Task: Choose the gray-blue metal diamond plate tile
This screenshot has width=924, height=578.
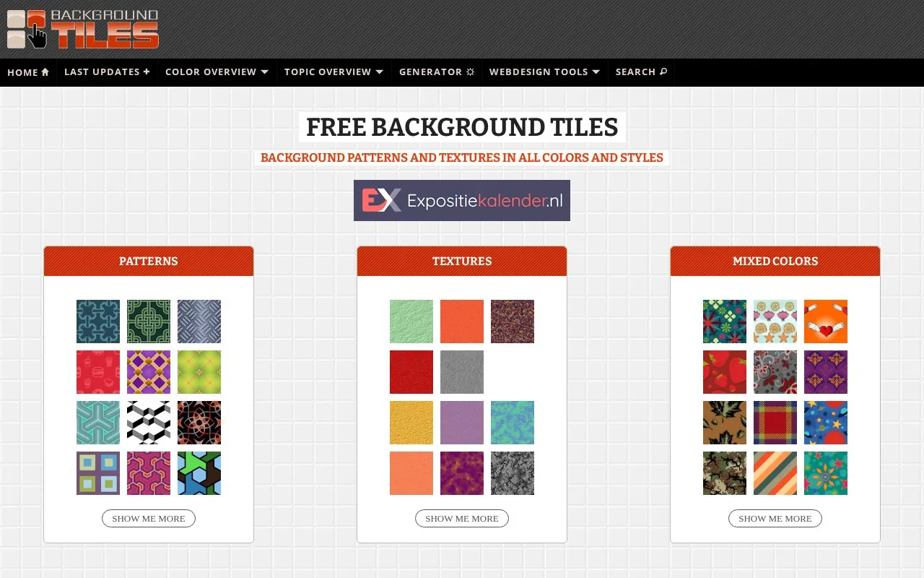Action: (199, 322)
